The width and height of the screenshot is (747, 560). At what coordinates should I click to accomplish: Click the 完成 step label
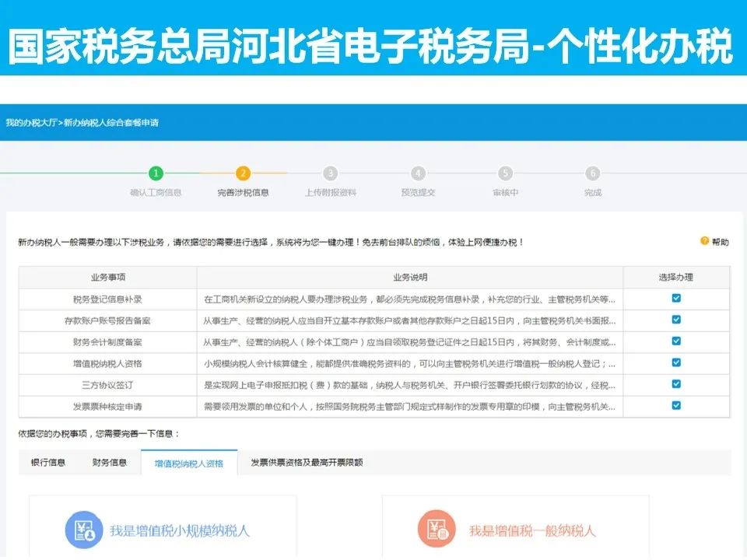tap(593, 192)
